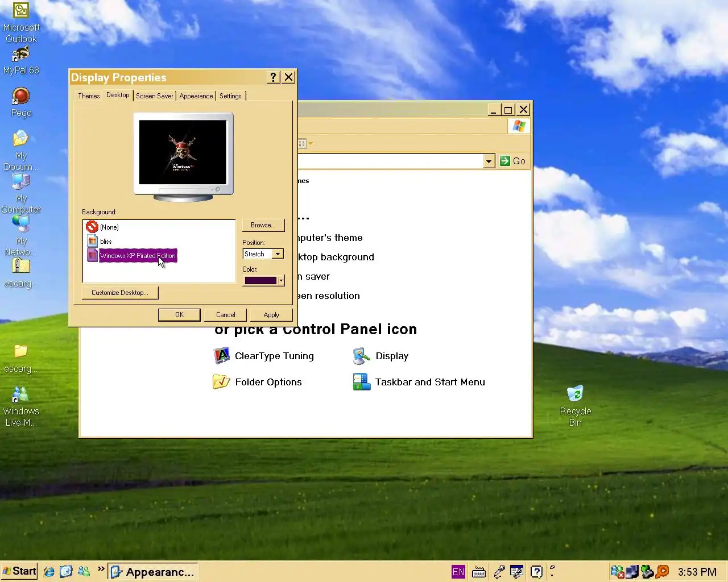
Task: Click the Show Desktop quick launch icon
Action: 66,572
